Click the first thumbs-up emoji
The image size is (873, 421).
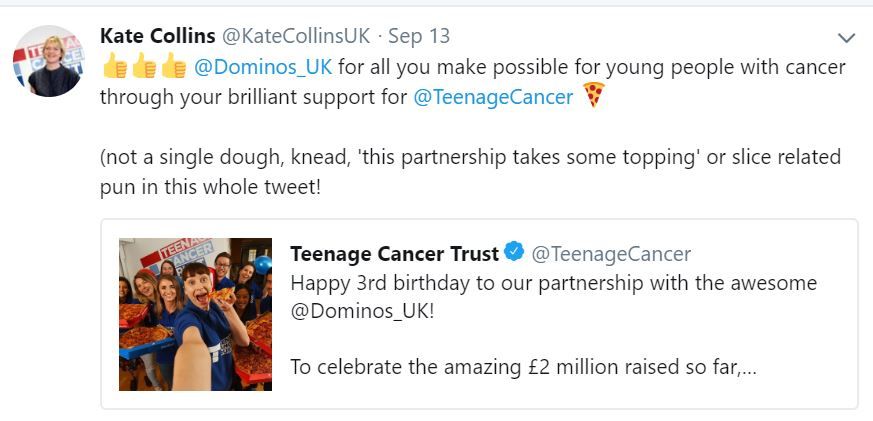(115, 67)
